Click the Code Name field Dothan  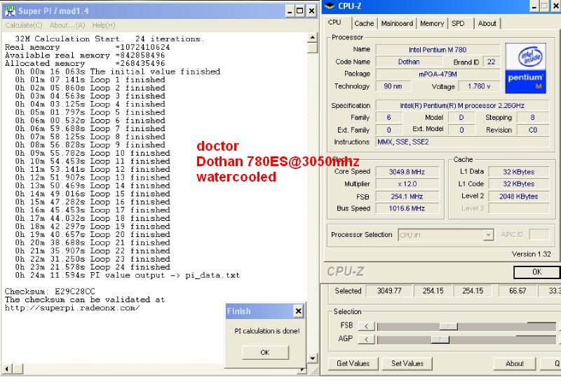point(409,62)
